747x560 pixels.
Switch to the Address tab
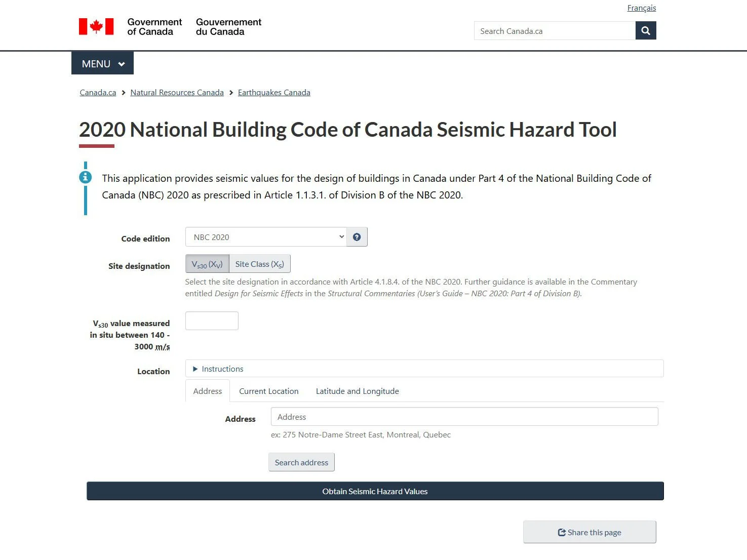click(208, 391)
